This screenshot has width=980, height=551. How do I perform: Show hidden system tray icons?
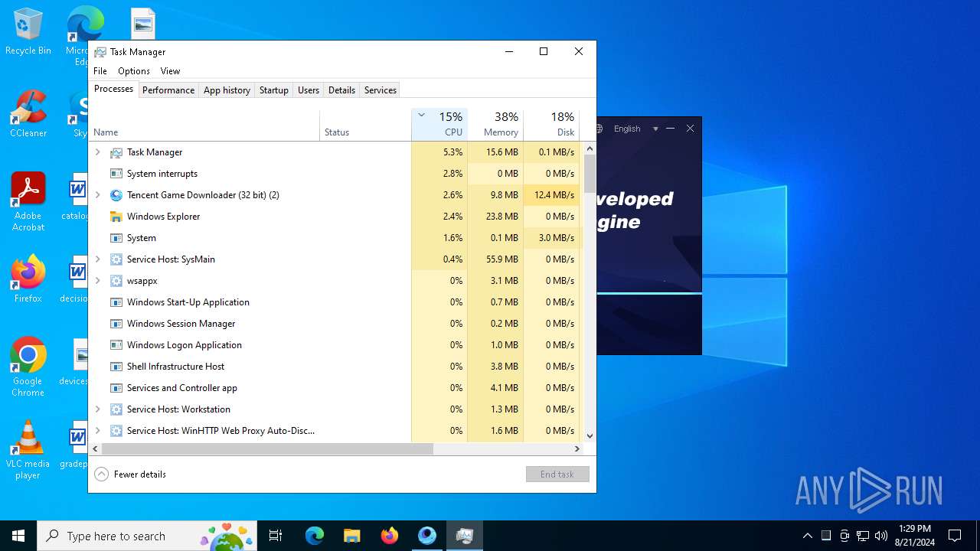point(808,536)
